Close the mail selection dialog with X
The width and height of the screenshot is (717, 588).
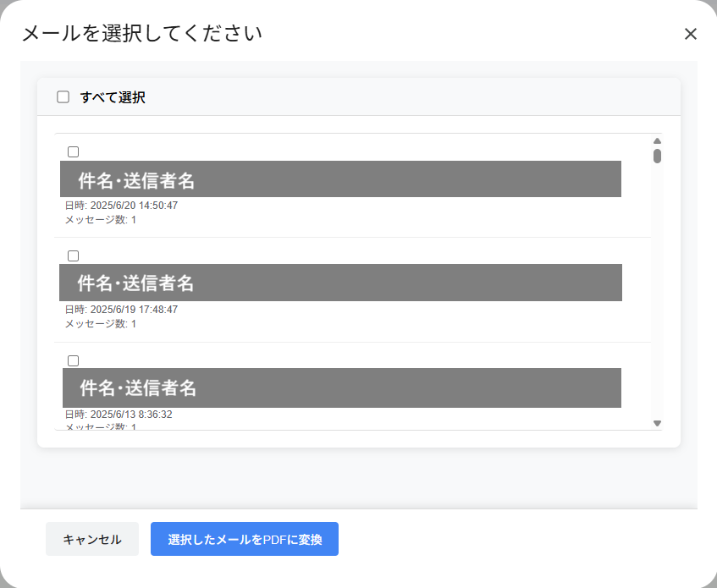pos(691,34)
